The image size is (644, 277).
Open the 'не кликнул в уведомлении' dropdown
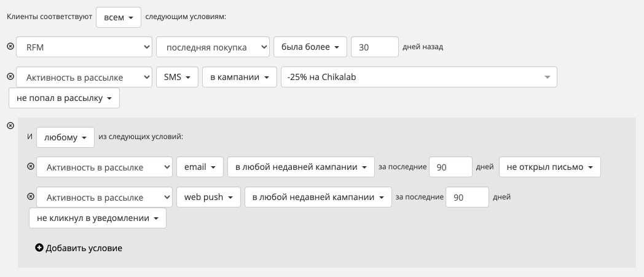point(97,218)
